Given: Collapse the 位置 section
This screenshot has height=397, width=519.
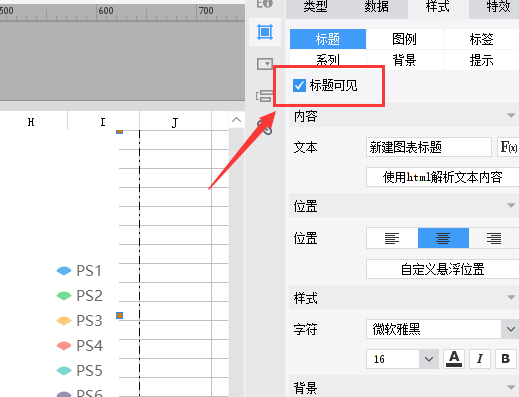Looking at the screenshot, I should point(511,205).
